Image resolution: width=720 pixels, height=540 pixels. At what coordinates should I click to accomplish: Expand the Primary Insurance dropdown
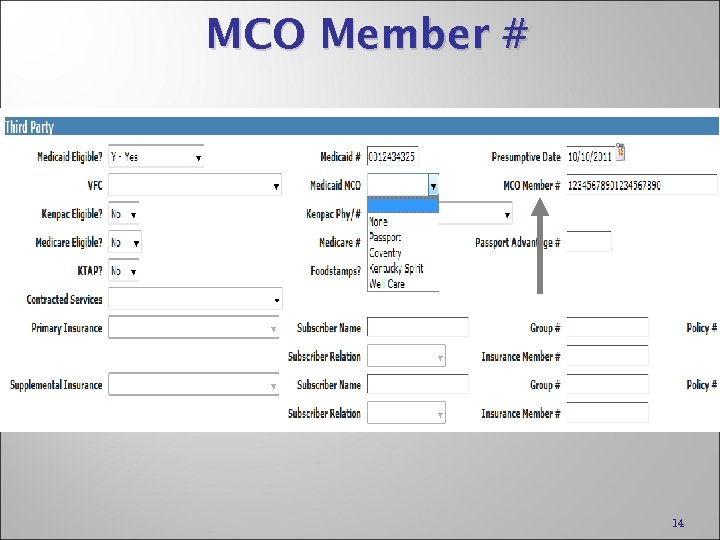[194, 328]
